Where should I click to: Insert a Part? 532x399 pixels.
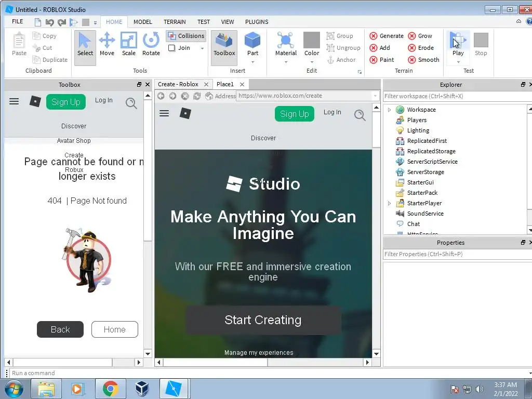click(x=253, y=44)
